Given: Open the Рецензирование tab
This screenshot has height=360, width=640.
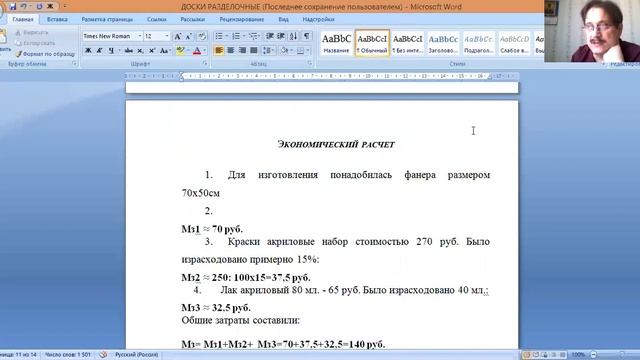Looking at the screenshot, I should click(242, 19).
